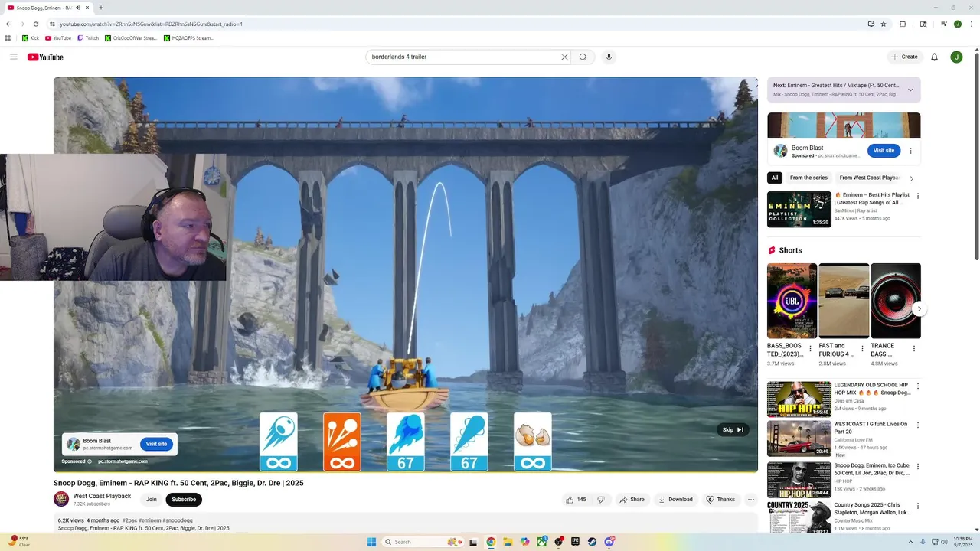Clear the search box with the X
980x551 pixels.
(x=564, y=57)
